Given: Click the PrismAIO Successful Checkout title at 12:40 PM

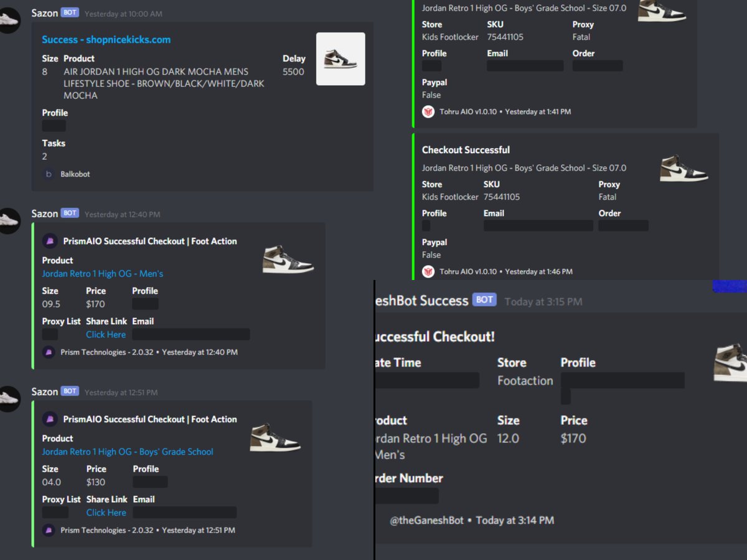Looking at the screenshot, I should click(x=150, y=241).
